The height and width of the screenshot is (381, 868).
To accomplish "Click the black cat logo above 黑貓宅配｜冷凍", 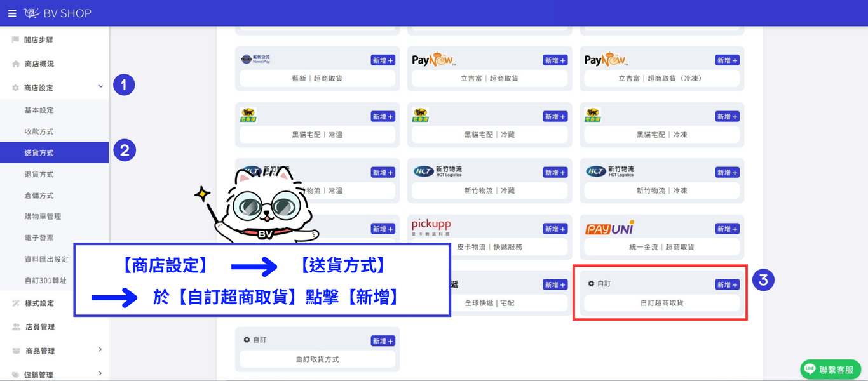I will click(593, 115).
